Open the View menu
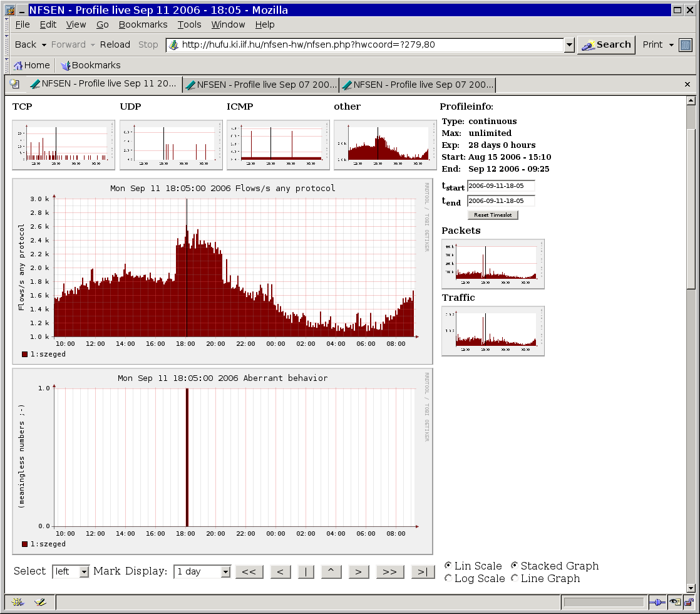The height and width of the screenshot is (614, 700). [76, 24]
